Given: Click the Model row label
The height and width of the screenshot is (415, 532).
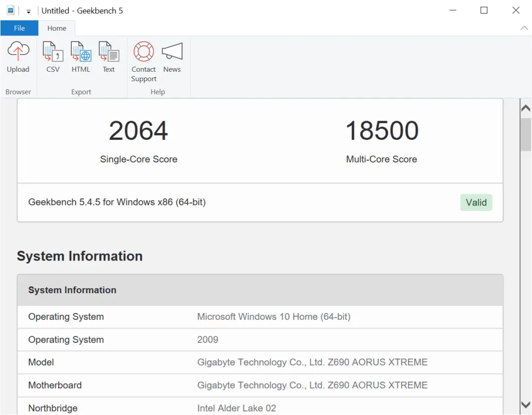Looking at the screenshot, I should coord(41,362).
